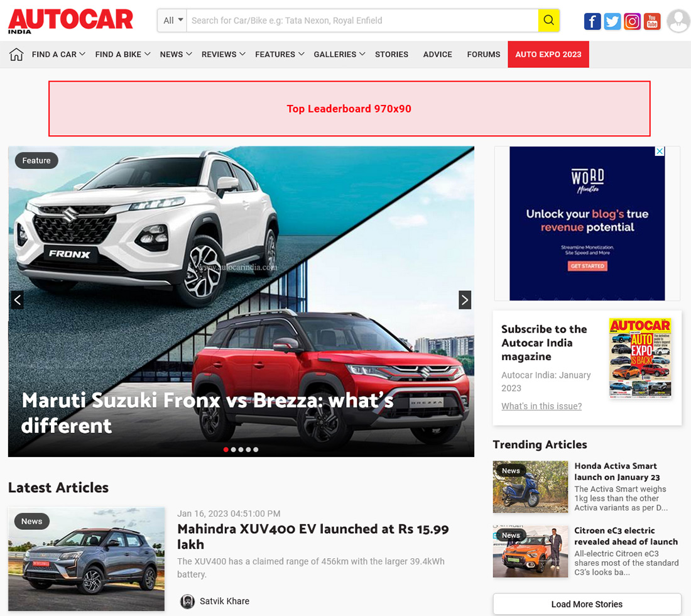Expand the Reviews menu
This screenshot has width=691, height=616.
224,54
